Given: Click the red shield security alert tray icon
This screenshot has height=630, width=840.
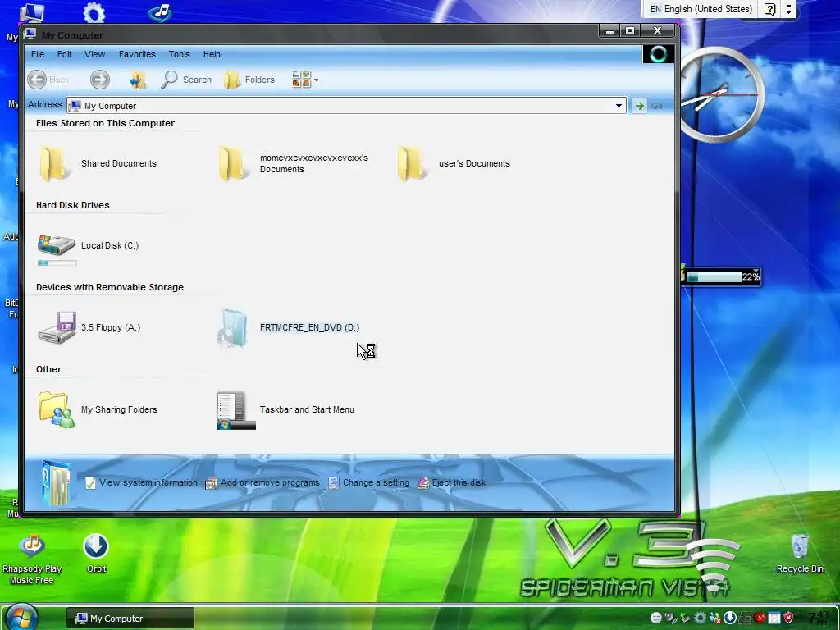Looking at the screenshot, I should tap(788, 618).
